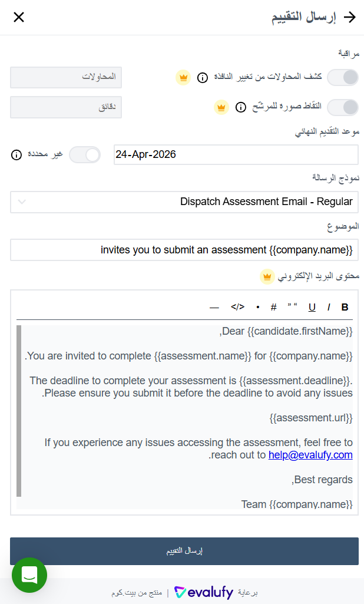Apply italic formatting in email editor
Screen dimensions: 364x604
click(x=329, y=307)
